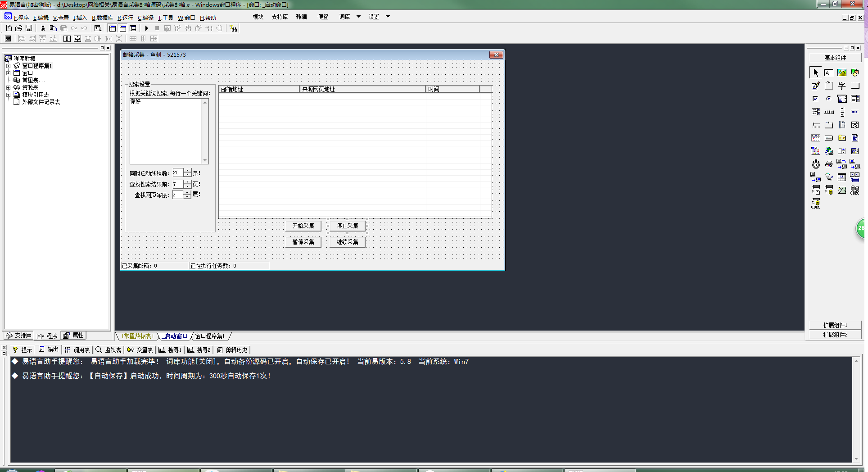Screen dimensions: 868x472
Task: Click the 暂停采集 button
Action: [303, 242]
